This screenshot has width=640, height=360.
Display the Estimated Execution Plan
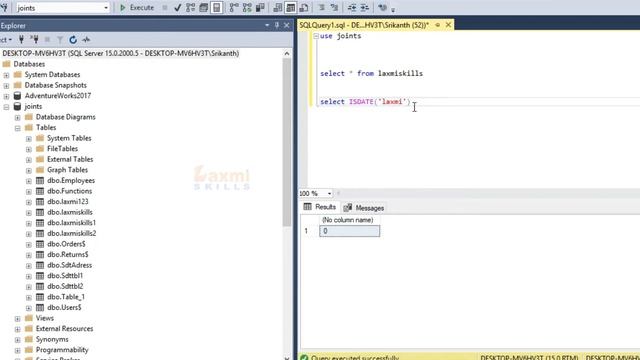[191, 8]
